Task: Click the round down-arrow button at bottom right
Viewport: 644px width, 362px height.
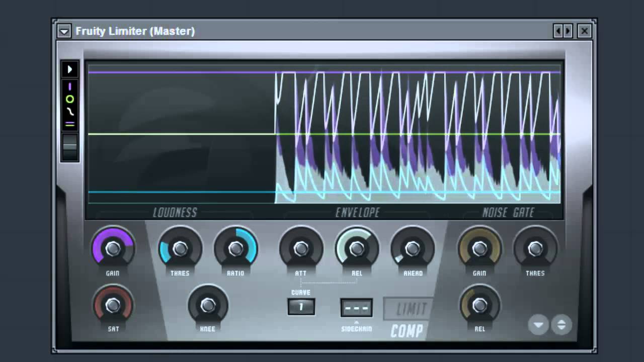Action: tap(538, 325)
